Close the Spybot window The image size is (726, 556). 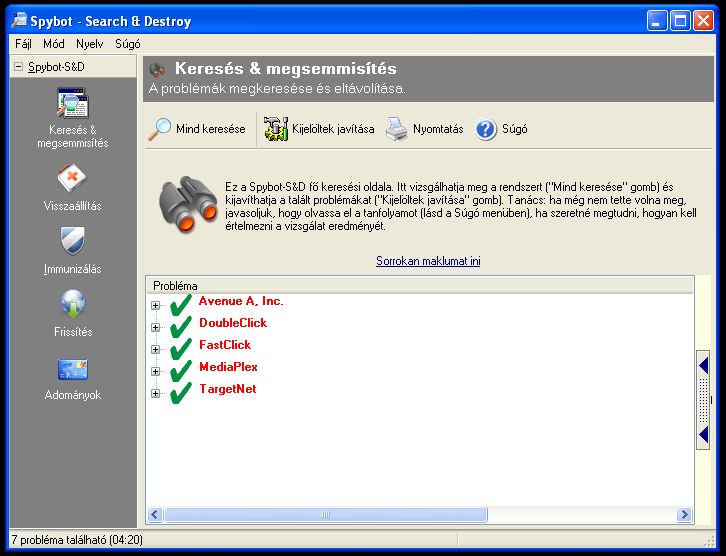[x=703, y=21]
